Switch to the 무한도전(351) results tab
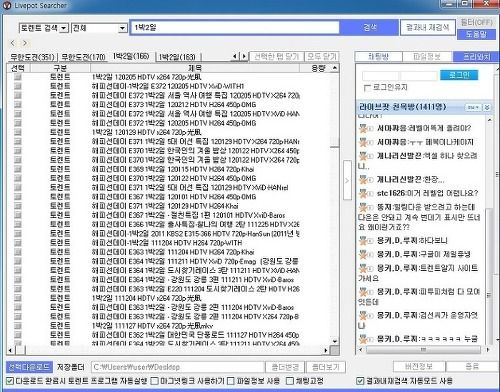Screen dimensions: 500x392 [x=32, y=57]
